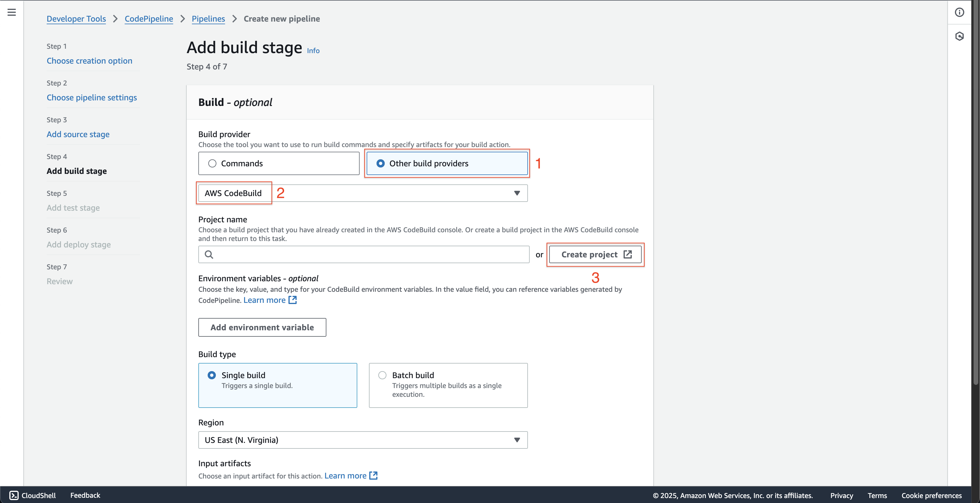Screen dimensions: 980x503
Task: Click the 'Add deploy stage' step text
Action: pos(79,245)
